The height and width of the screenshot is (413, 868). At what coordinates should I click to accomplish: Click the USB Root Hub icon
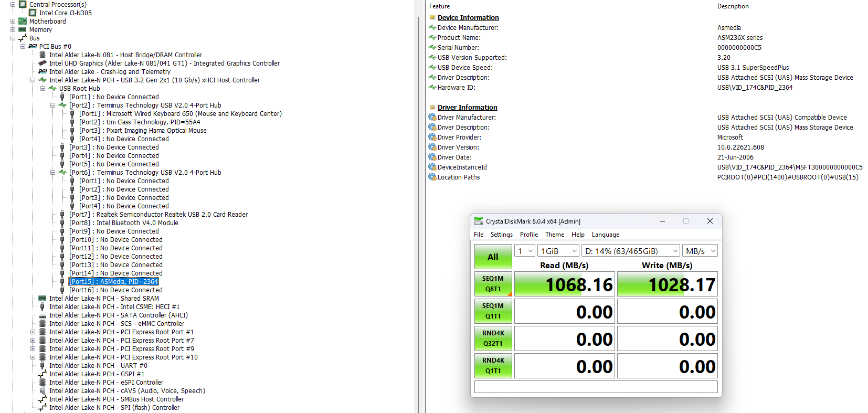52,88
